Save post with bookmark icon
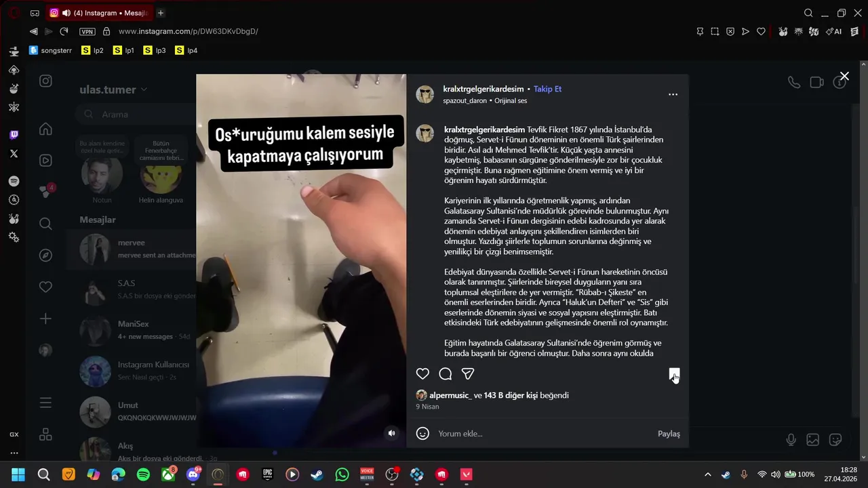 [x=674, y=374]
